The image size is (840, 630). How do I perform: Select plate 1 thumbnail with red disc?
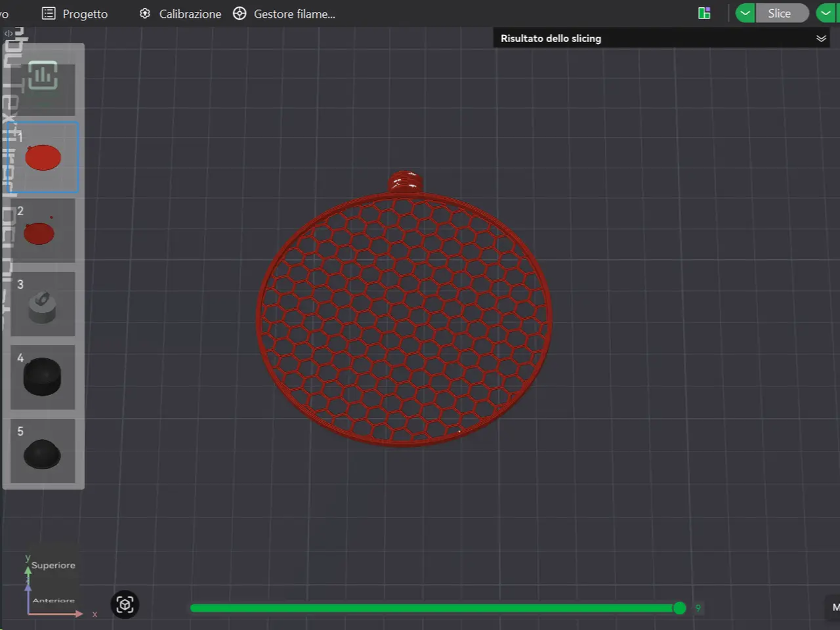coord(43,157)
